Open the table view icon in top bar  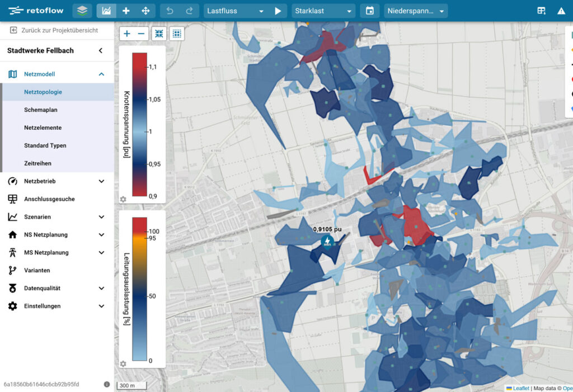[542, 11]
